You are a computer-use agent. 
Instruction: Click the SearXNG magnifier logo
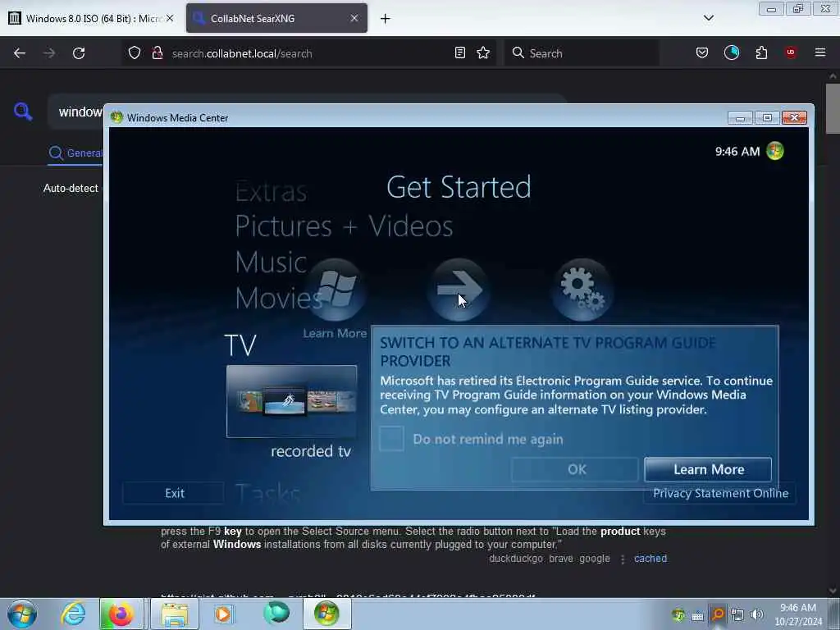23,112
